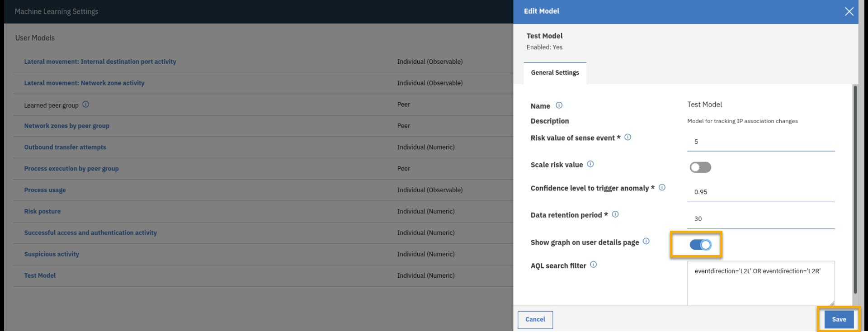This screenshot has height=332, width=868.
Task: Click info icon for Risk value of sense event
Action: 627,138
